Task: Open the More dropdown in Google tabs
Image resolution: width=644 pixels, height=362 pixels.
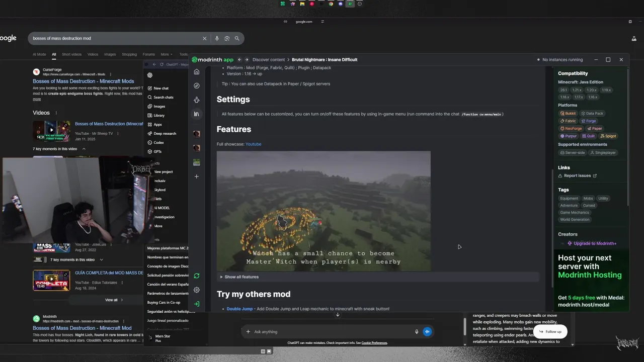Action: tap(167, 54)
